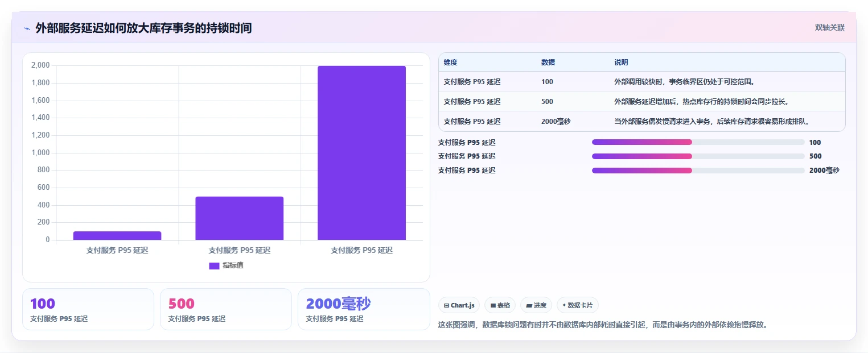Click the caption under the 500 stat card
Viewport: 868px width, 353px height.
(x=197, y=319)
